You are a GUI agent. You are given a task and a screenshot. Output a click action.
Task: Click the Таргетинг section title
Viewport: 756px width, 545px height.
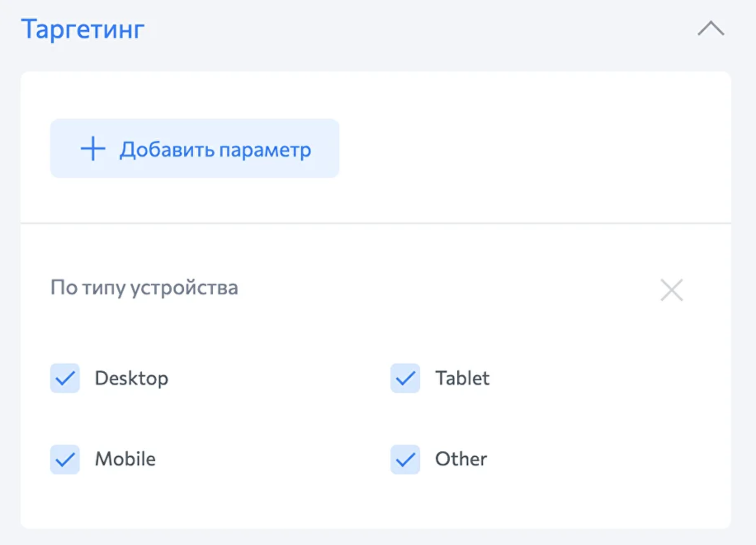(83, 29)
